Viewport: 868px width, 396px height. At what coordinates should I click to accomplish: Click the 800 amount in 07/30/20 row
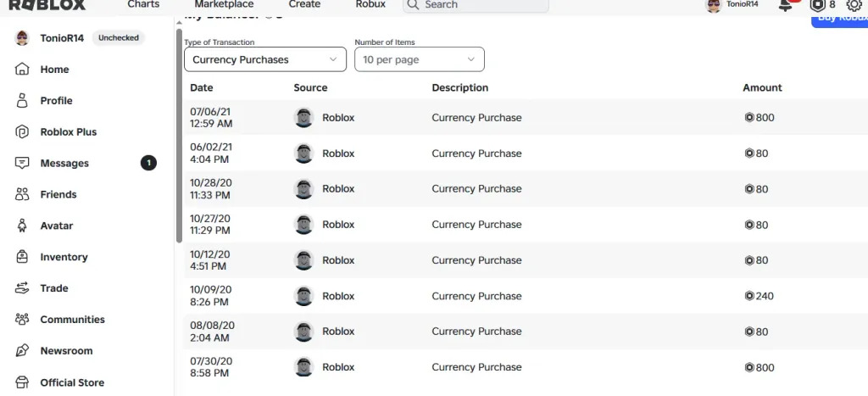click(x=765, y=367)
